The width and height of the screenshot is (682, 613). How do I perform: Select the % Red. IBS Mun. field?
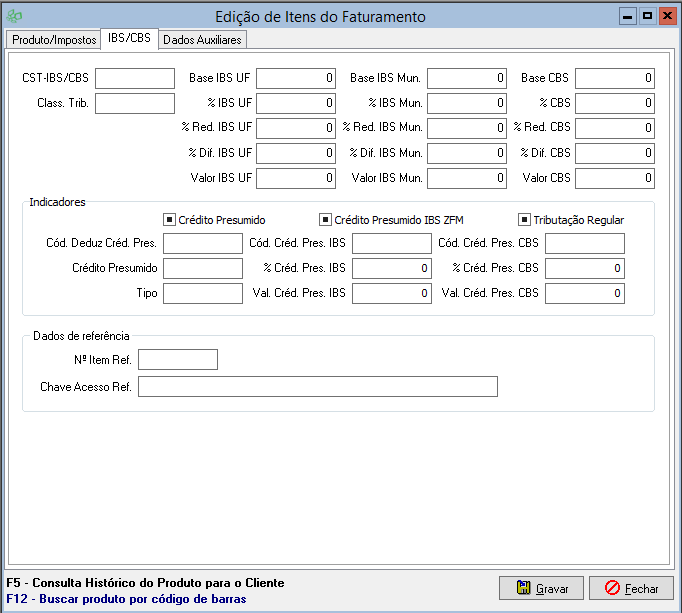click(466, 128)
